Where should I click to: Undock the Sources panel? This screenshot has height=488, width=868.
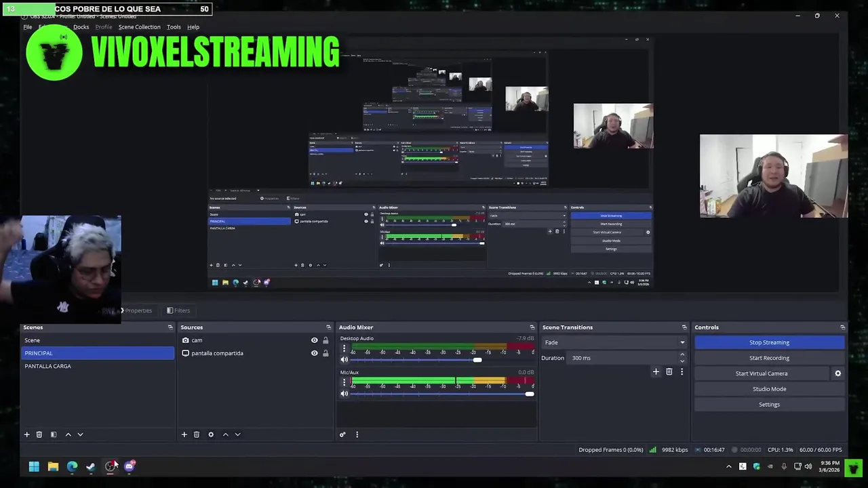328,327
